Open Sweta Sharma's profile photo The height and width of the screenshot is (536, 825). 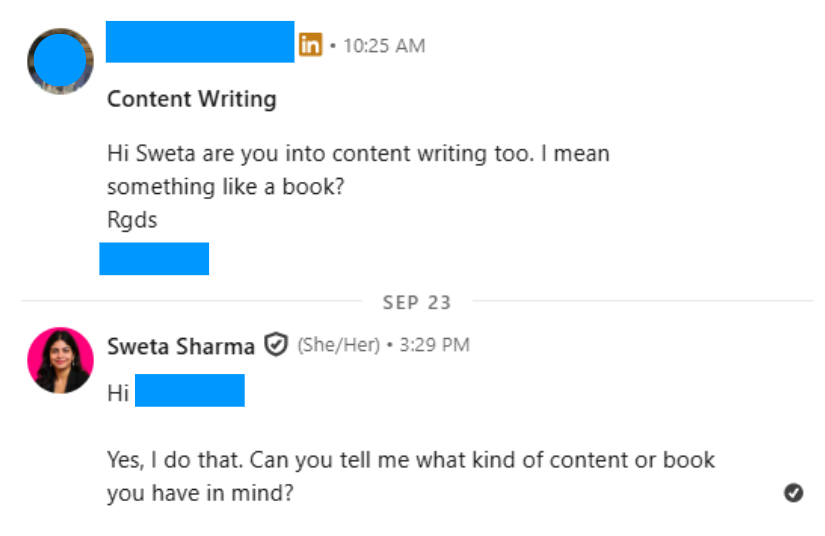[x=60, y=360]
